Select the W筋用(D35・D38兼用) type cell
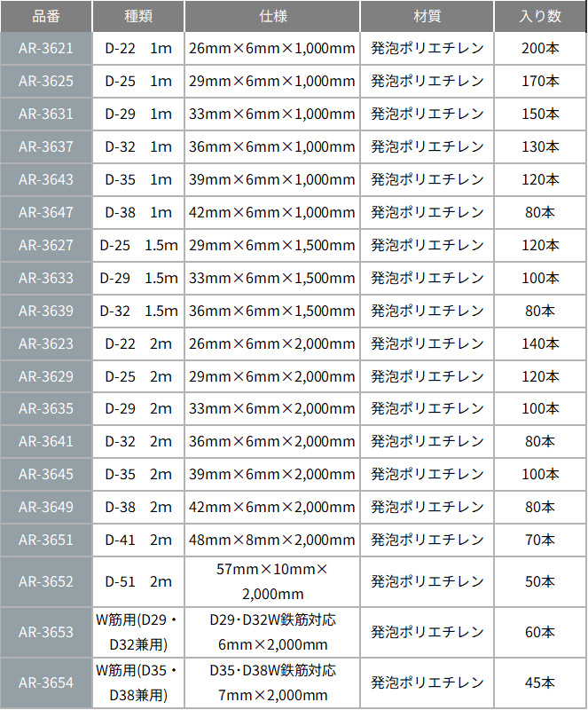 (137, 682)
